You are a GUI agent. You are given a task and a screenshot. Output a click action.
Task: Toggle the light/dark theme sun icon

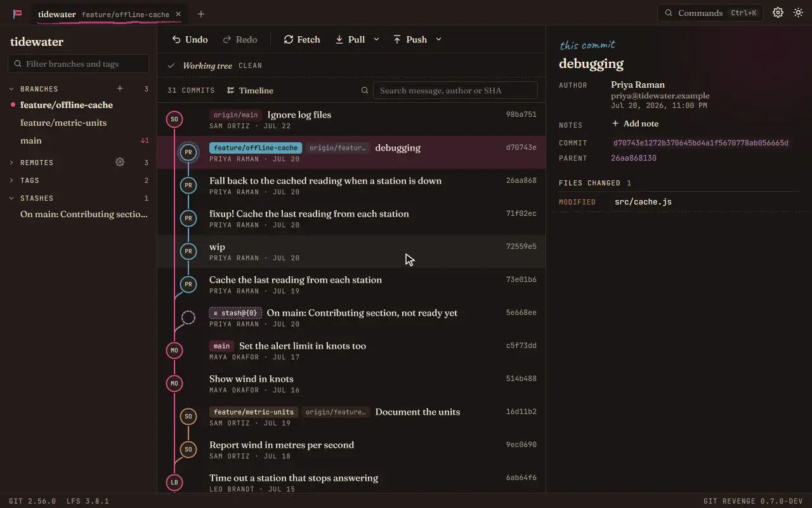point(798,13)
